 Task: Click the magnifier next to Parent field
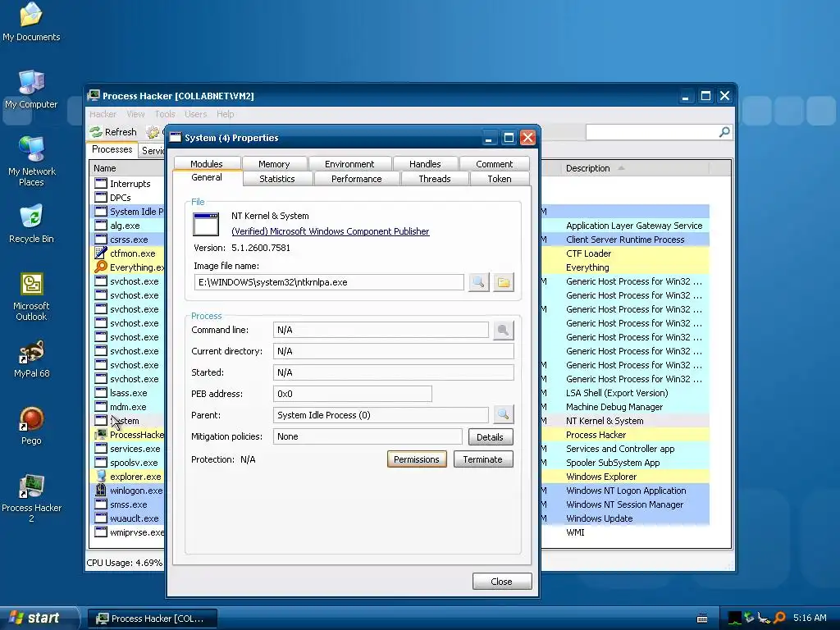click(503, 414)
